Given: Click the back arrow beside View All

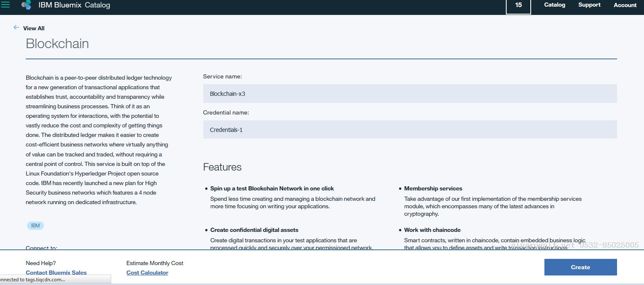Looking at the screenshot, I should (16, 27).
